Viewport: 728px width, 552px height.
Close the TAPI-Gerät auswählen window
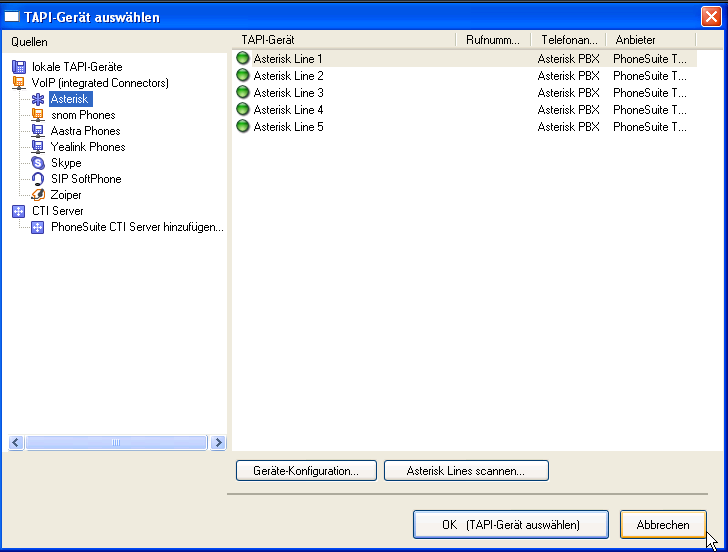(x=710, y=16)
